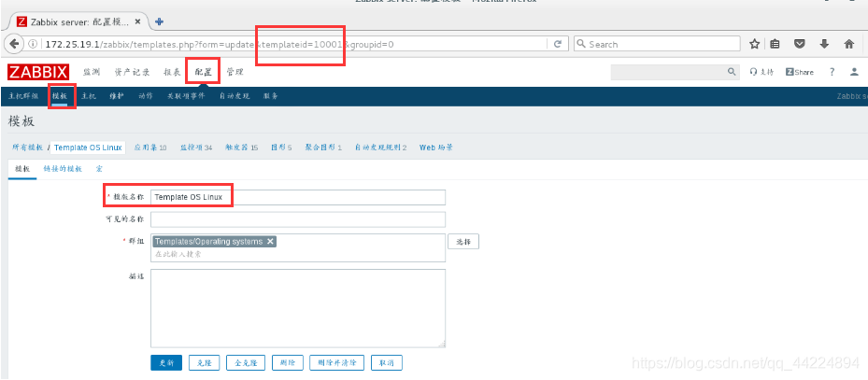Viewport: 868px width, 380px height.
Task: Click the 所有模板 breadcrumb link
Action: click(27, 148)
